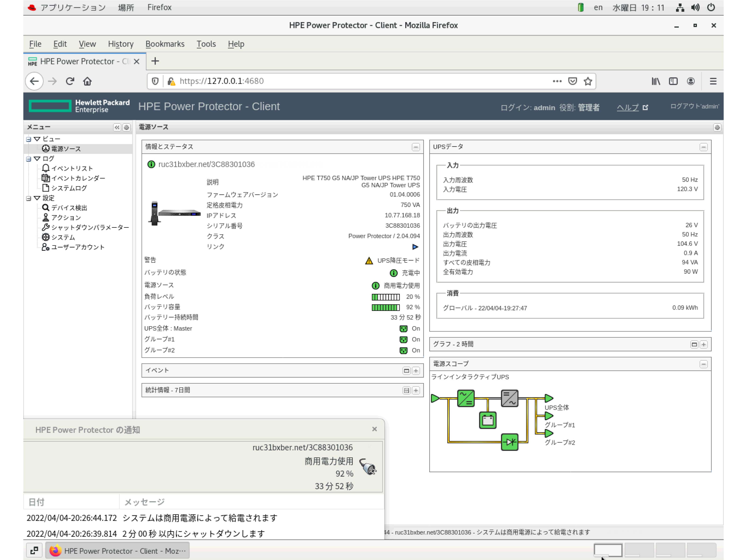Collapse the メニュー sidebar panel
The image size is (747, 560).
(117, 127)
